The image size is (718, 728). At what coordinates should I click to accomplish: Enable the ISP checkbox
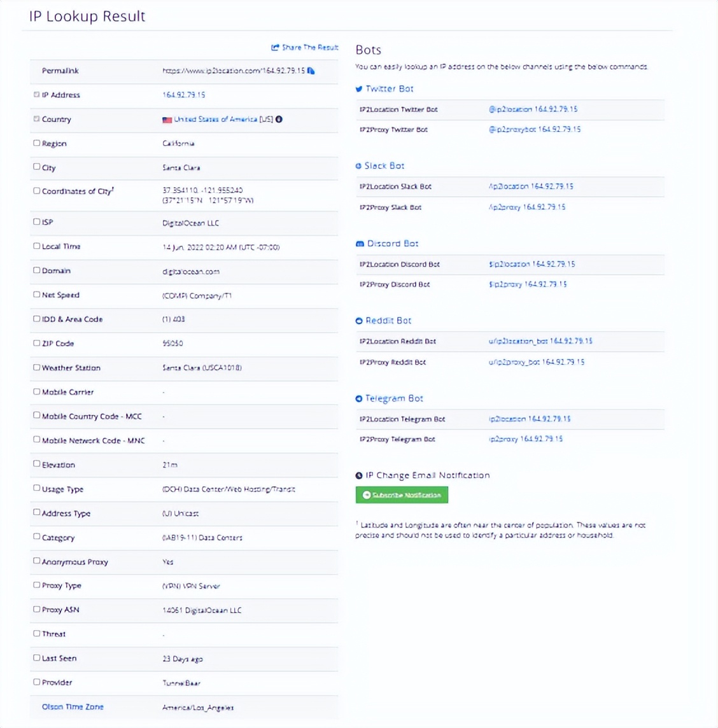[x=36, y=221]
